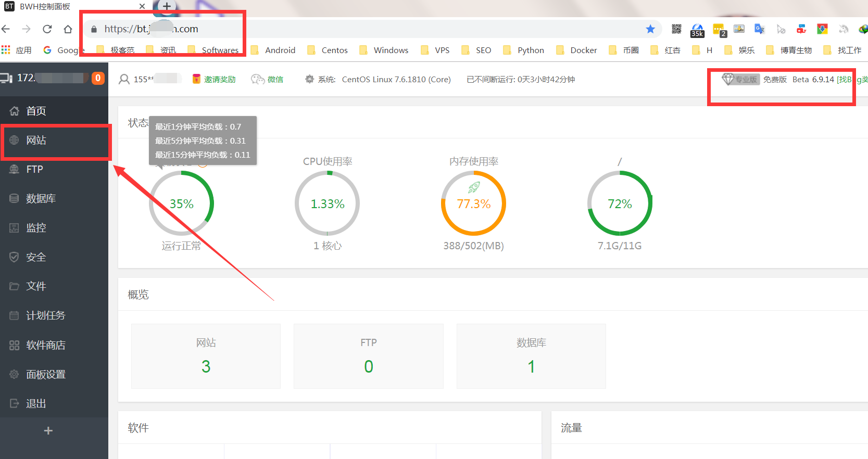Click the 已不间断运行 uptime text
Image resolution: width=868 pixels, height=459 pixels.
point(521,79)
